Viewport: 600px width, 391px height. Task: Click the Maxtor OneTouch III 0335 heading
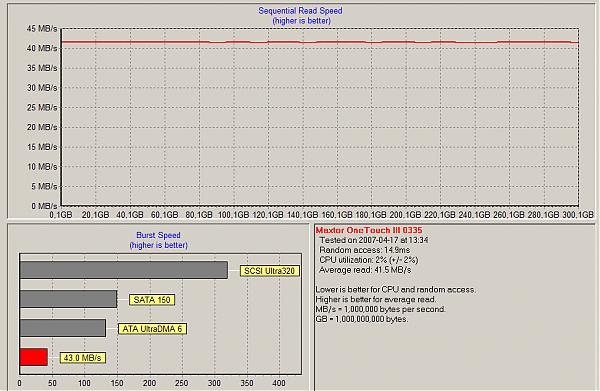[x=369, y=230]
